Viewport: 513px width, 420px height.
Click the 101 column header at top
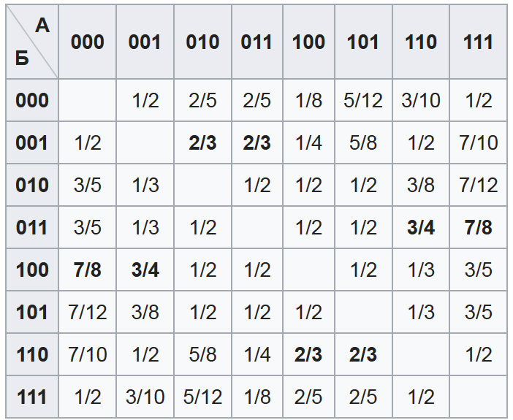point(363,42)
